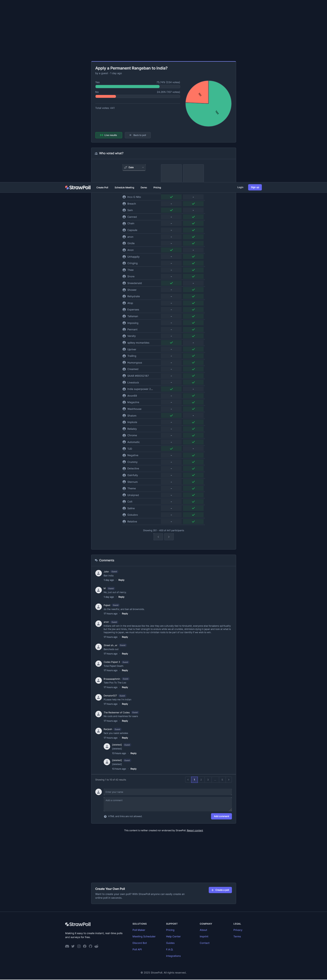
Task: Click the user icon beside spikey mcmarbles
Action: point(124,343)
